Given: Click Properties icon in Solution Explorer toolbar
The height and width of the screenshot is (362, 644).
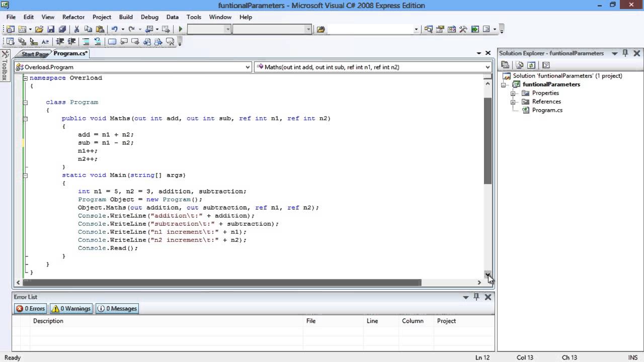Looking at the screenshot, I should coord(506,65).
